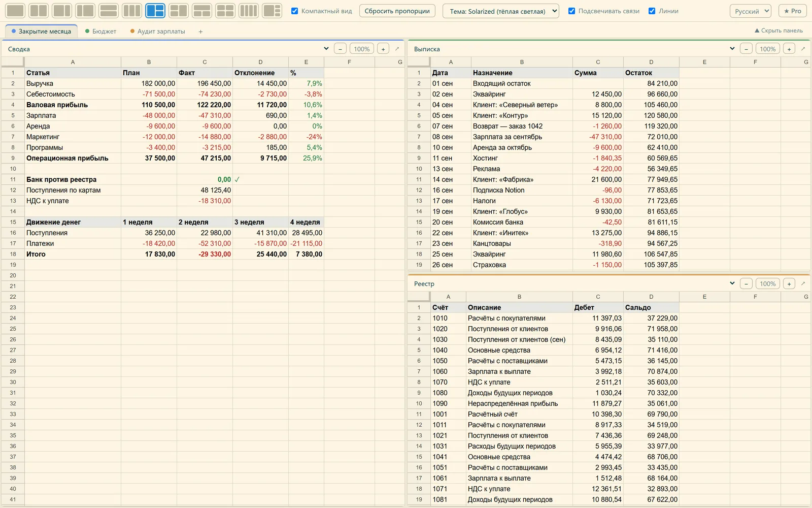Image resolution: width=812 pixels, height=508 pixels.
Task: Reset the Выписка pane 100% zoom button
Action: (768, 49)
